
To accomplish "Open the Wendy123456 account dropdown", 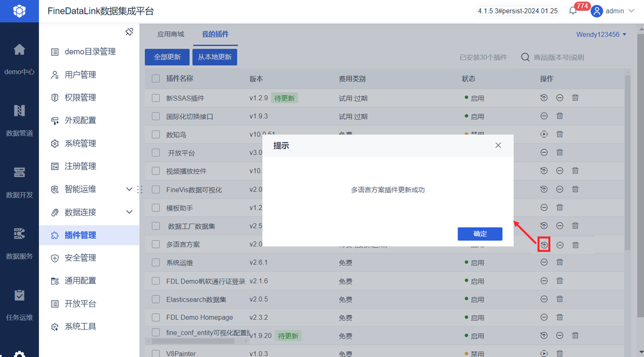I will pos(601,34).
